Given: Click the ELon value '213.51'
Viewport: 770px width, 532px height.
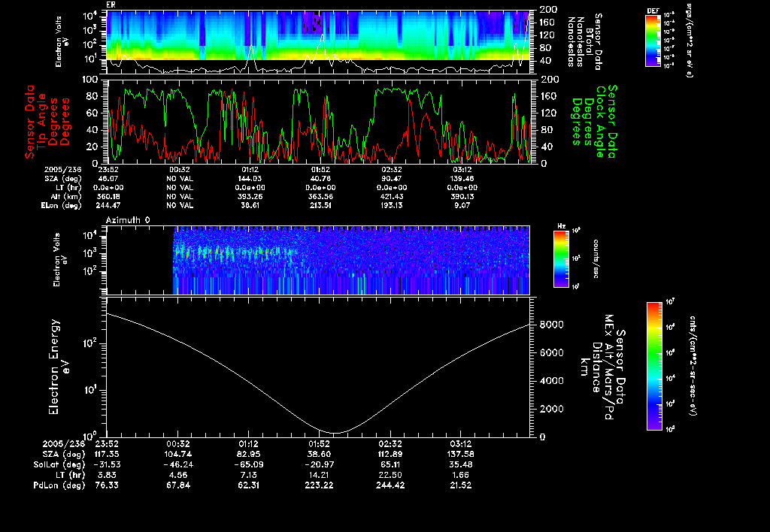Looking at the screenshot, I should click(320, 205).
